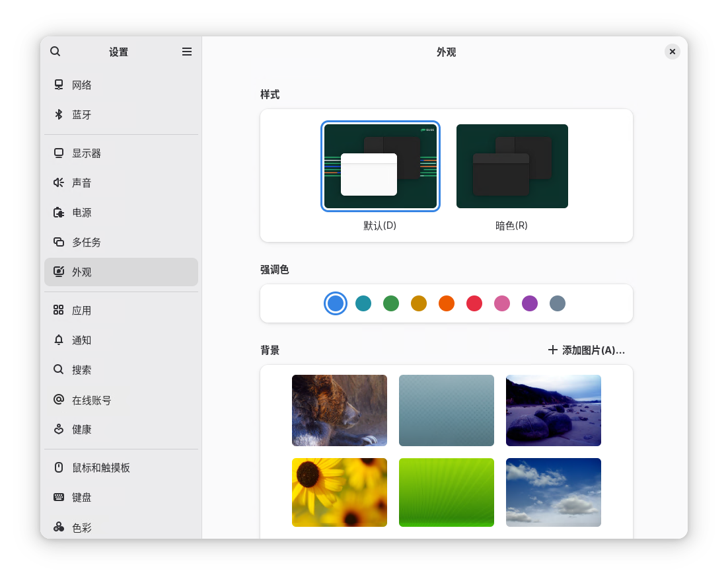Open the 健康 section
728x583 pixels.
pos(82,429)
